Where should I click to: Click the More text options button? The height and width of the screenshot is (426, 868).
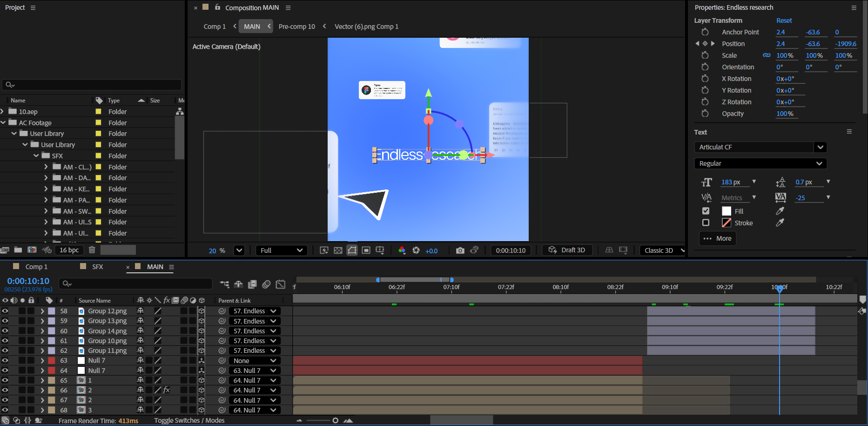(x=717, y=238)
